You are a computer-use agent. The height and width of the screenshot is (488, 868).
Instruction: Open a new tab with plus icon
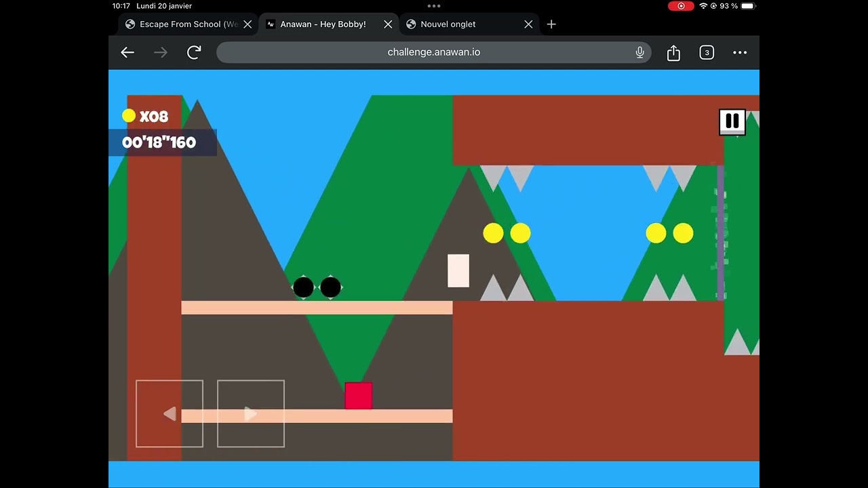click(551, 24)
